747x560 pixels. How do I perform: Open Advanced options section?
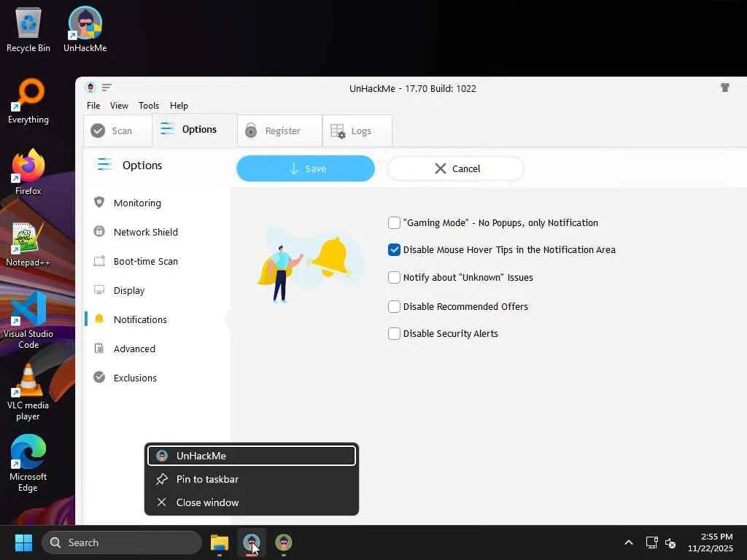[x=134, y=349]
